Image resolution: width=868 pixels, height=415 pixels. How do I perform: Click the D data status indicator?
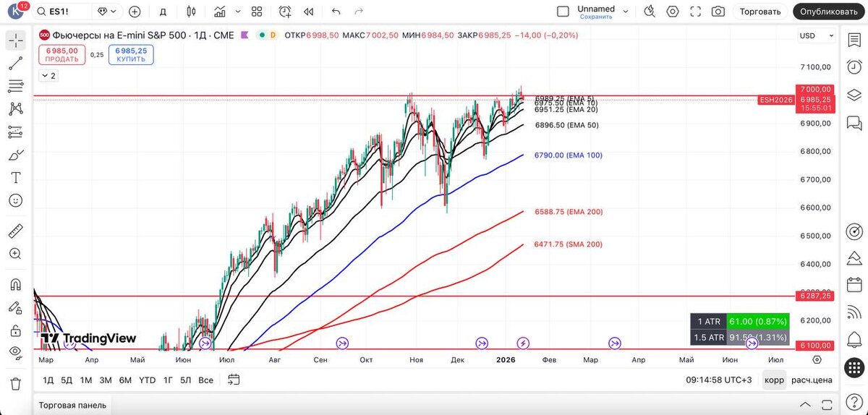(273, 35)
